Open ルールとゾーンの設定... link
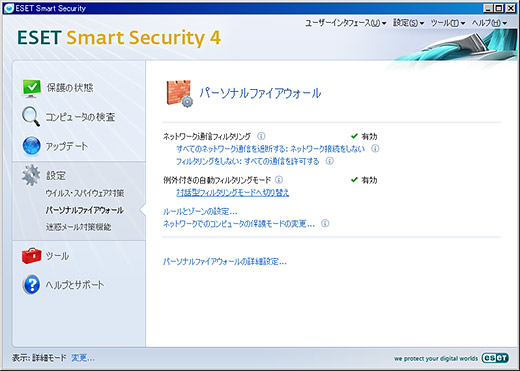520x371 pixels. (200, 211)
